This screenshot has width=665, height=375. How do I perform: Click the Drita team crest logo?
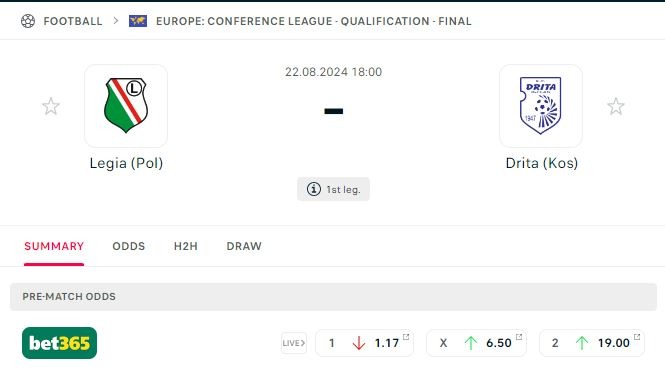541,106
